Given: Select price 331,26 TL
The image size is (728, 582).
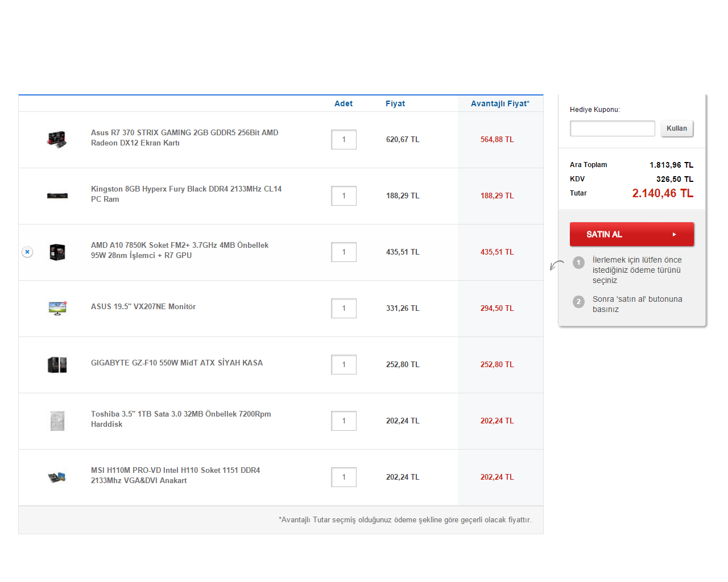Looking at the screenshot, I should (403, 308).
